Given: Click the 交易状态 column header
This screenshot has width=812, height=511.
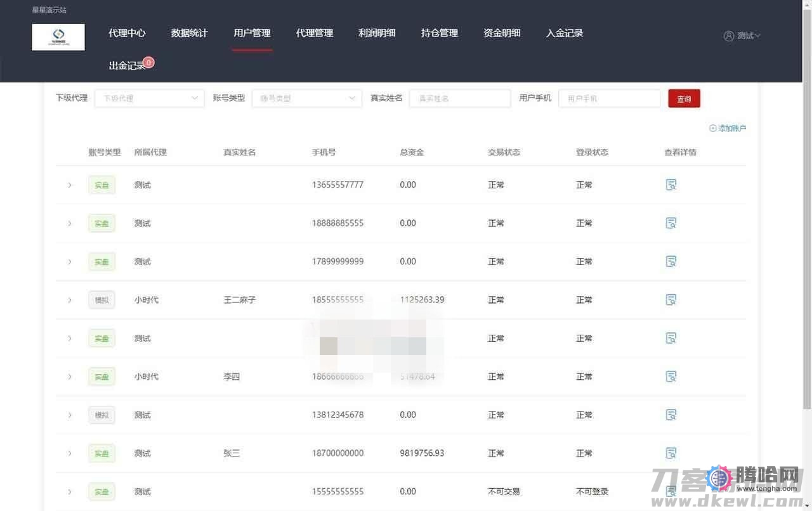Looking at the screenshot, I should coord(504,152).
